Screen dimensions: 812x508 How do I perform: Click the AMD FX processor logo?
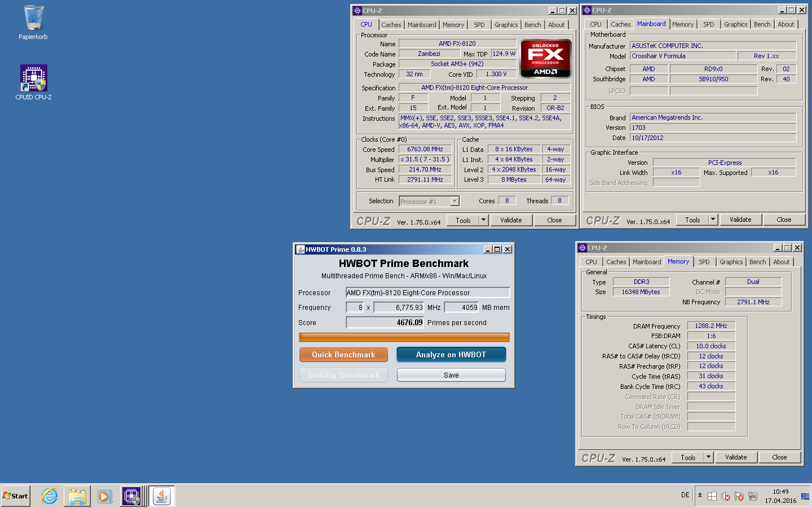545,59
